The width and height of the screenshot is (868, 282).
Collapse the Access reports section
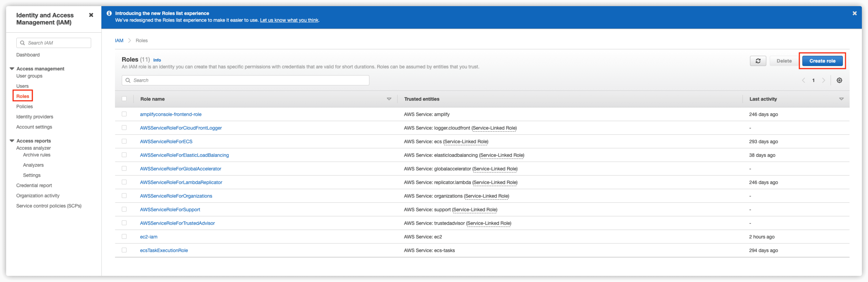click(x=12, y=140)
